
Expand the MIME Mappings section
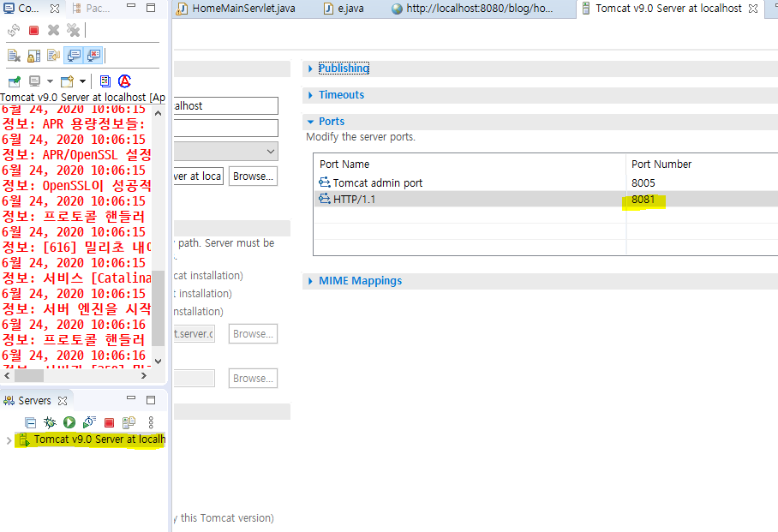(x=311, y=281)
